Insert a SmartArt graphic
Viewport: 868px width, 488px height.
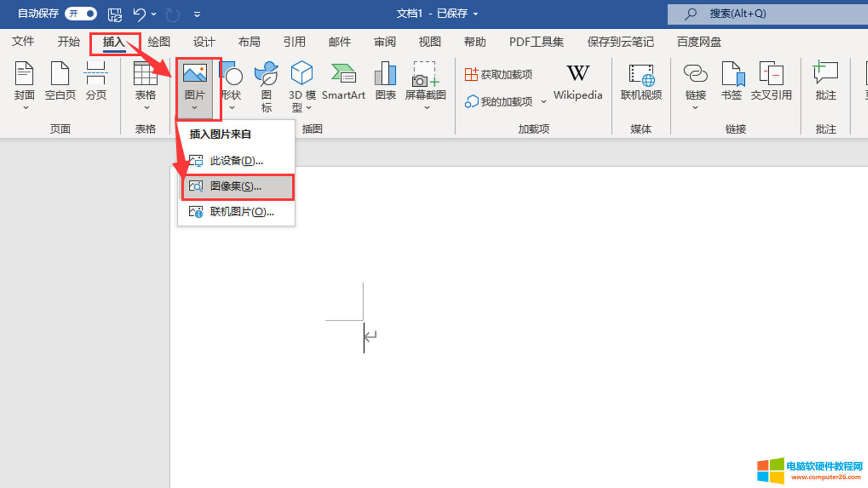[343, 81]
